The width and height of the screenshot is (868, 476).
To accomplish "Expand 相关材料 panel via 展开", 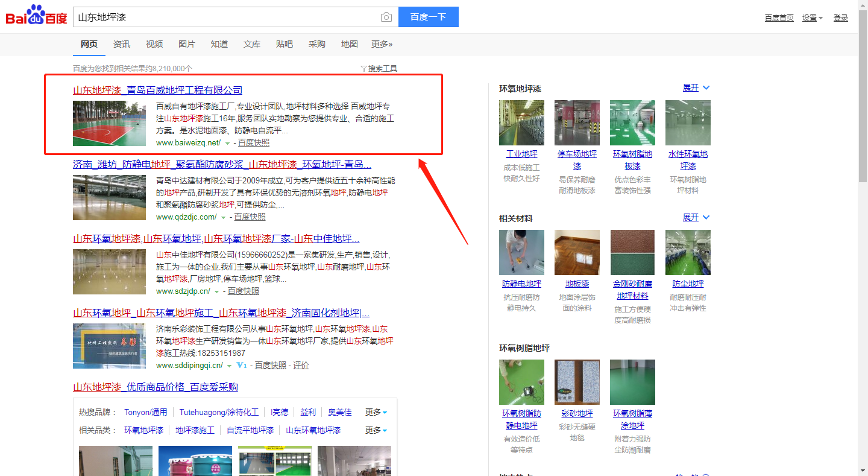I will pyautogui.click(x=696, y=218).
